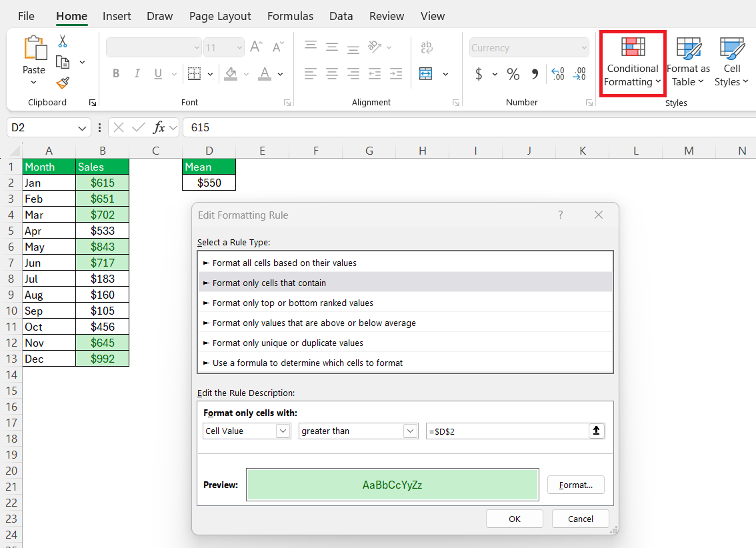Select the Format Painter brush
The width and height of the screenshot is (756, 548).
click(x=63, y=83)
